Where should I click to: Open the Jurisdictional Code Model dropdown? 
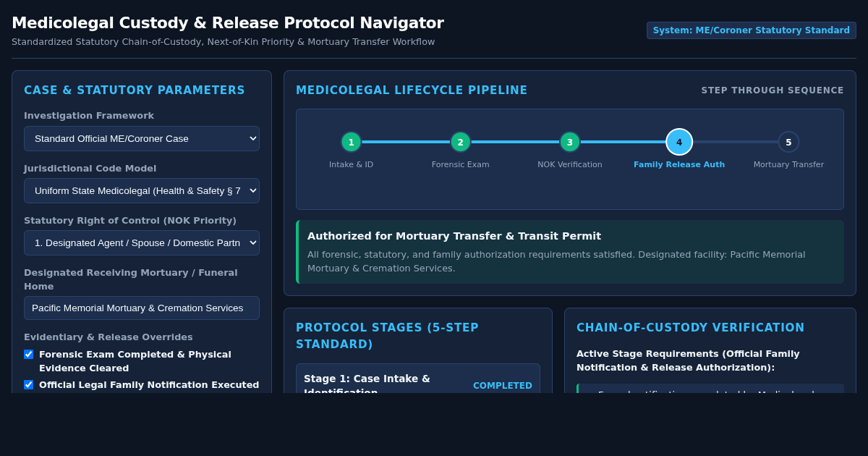tap(142, 190)
